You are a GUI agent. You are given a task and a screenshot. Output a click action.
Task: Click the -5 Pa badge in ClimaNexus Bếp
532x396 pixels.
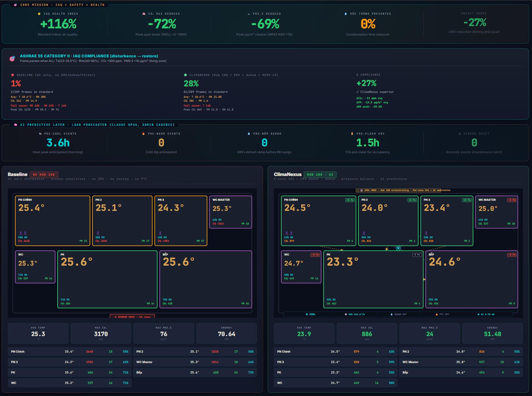pyautogui.click(x=511, y=255)
